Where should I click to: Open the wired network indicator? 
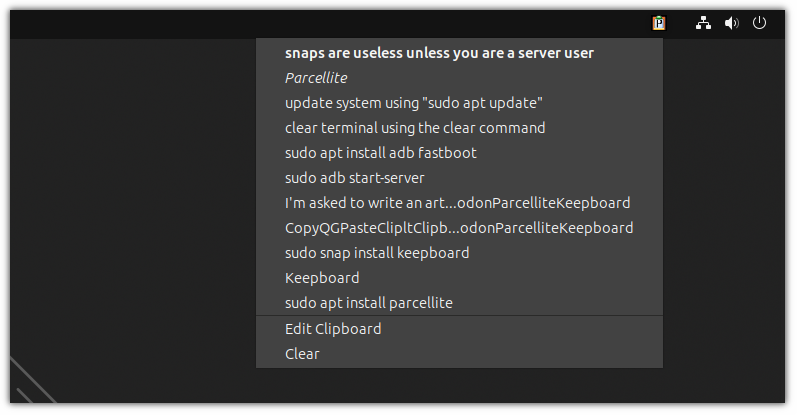[703, 23]
